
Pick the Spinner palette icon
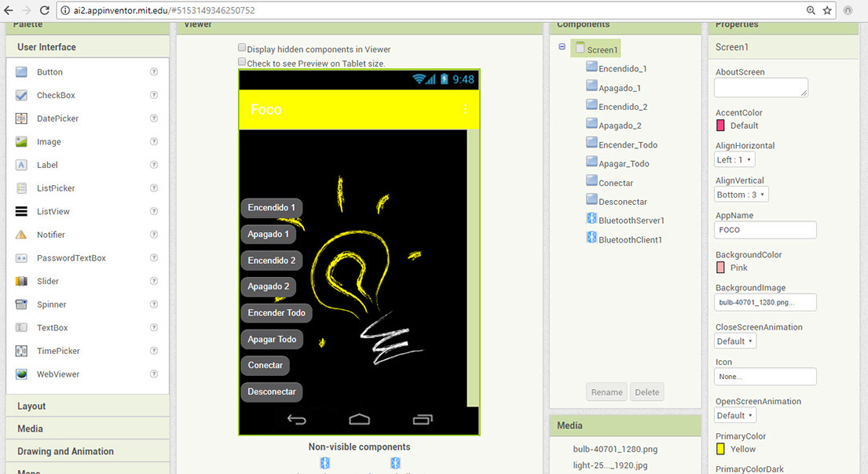click(x=21, y=304)
